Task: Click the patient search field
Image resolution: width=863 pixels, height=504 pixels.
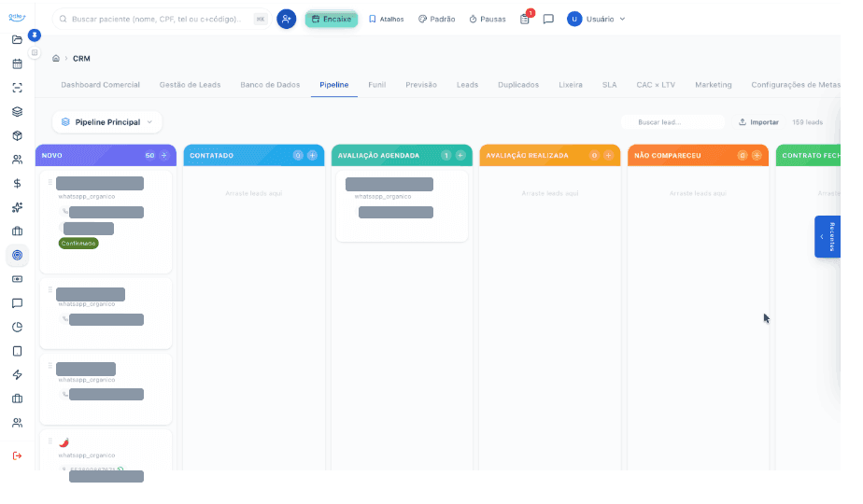Action: click(162, 20)
